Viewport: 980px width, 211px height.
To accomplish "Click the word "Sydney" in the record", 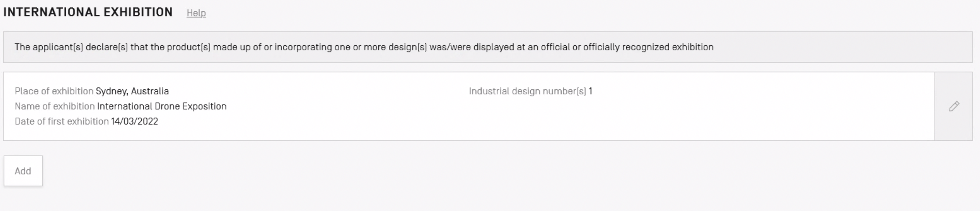I will 111,91.
